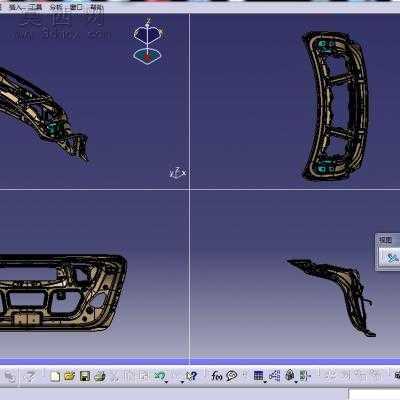This screenshot has height=400, width=400.
Task: Open the Design Table icon
Action: [x=258, y=376]
